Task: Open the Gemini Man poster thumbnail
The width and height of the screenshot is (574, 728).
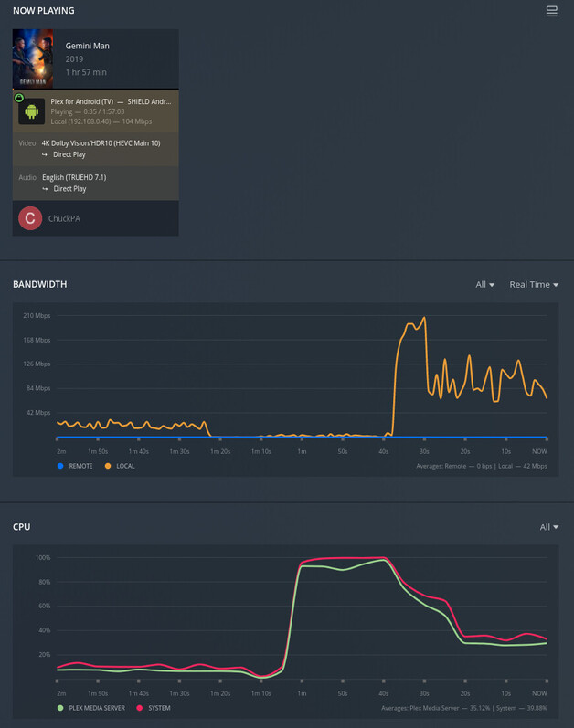Action: point(33,58)
